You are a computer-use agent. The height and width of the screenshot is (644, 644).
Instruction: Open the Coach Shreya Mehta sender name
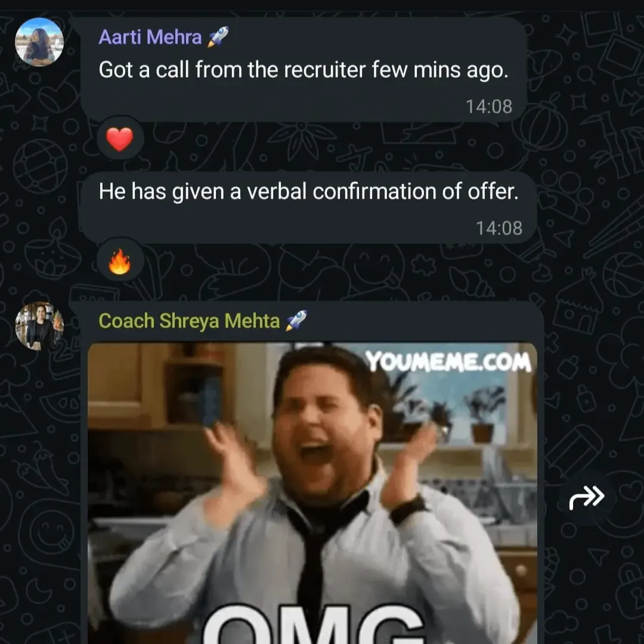click(189, 321)
